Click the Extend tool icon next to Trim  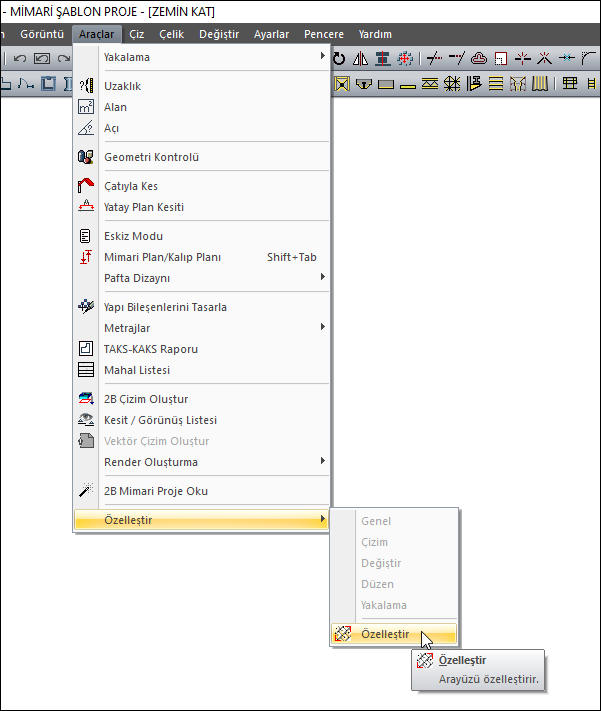(457, 58)
